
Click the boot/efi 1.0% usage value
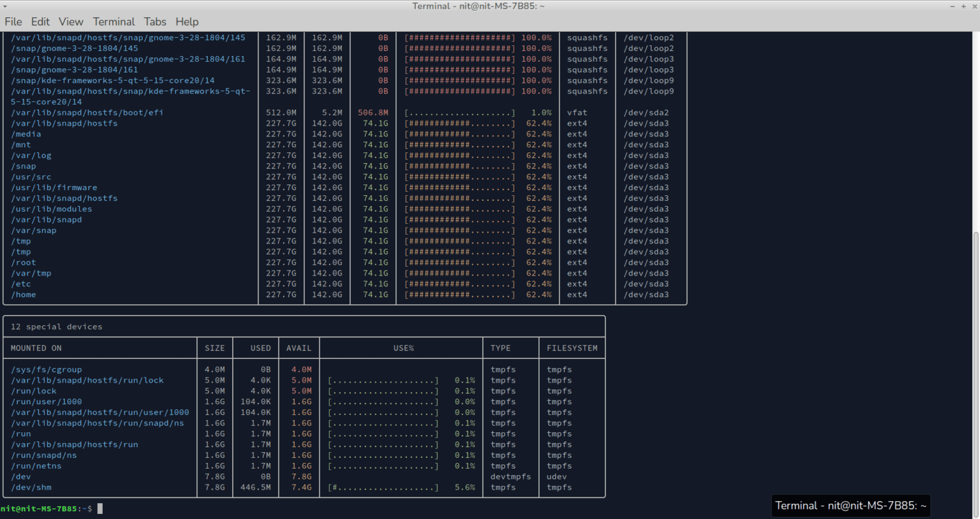coord(542,112)
